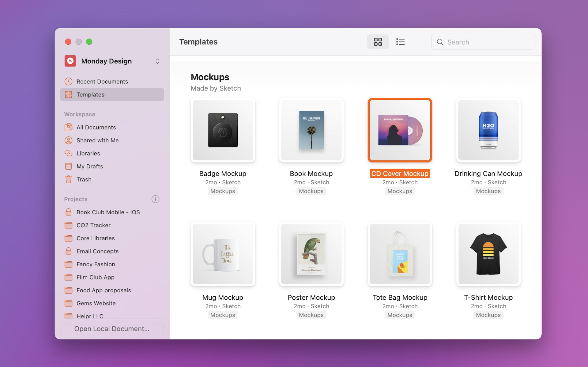Open the Gems Website project
Viewport: 588px width, 367px height.
[x=96, y=303]
